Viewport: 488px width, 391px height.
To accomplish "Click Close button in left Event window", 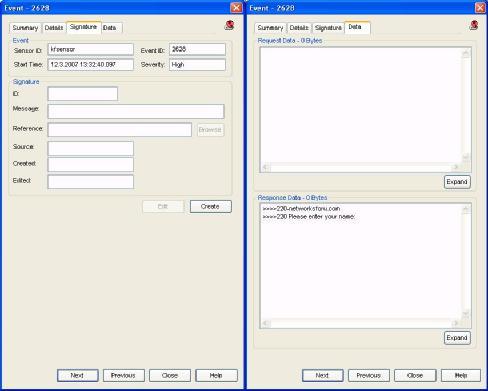I will tap(170, 375).
